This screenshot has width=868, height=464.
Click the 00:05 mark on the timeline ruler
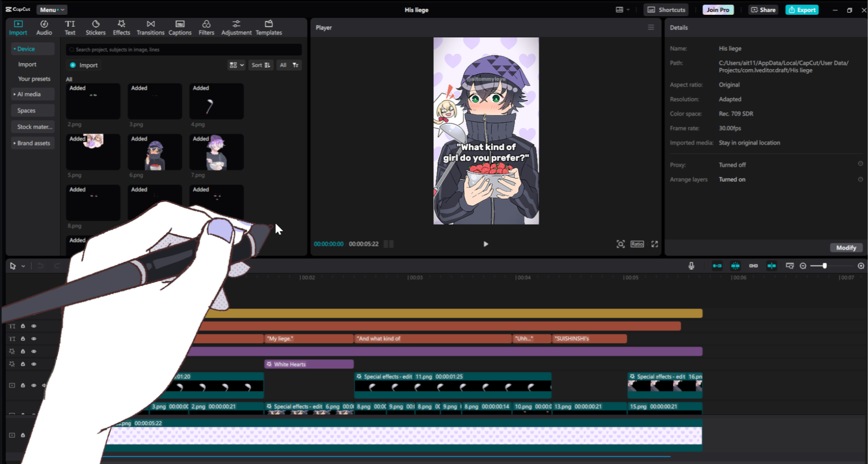coord(631,278)
